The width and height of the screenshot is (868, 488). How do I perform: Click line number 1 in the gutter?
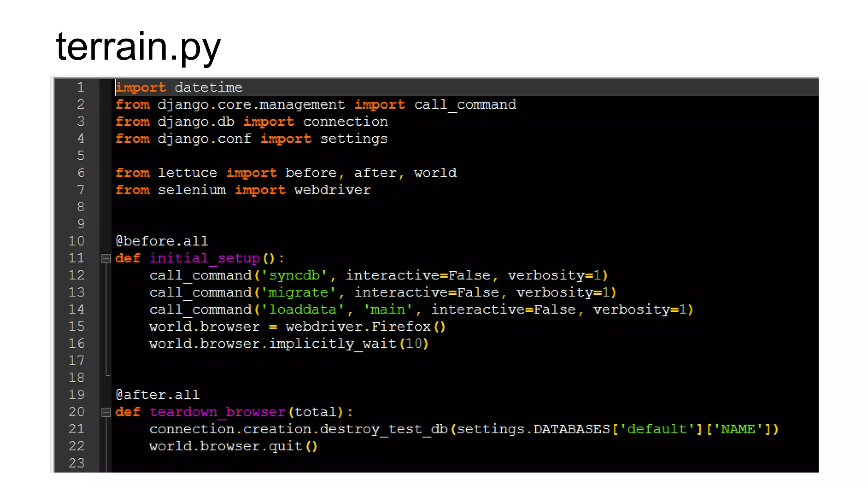tap(81, 87)
